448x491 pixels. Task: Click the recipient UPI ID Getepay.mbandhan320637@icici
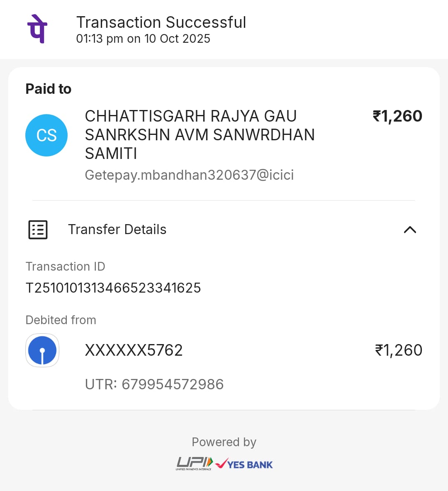189,175
